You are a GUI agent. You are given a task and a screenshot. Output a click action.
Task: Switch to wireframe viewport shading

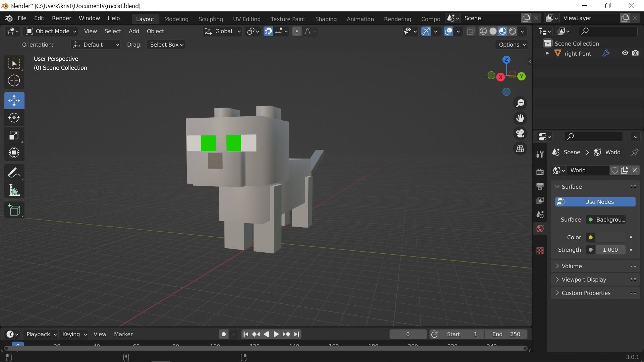483,31
